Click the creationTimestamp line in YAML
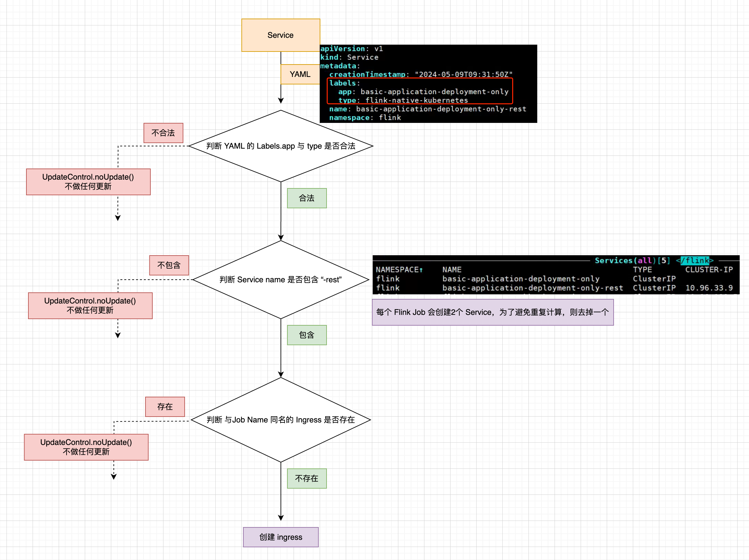 click(x=421, y=74)
